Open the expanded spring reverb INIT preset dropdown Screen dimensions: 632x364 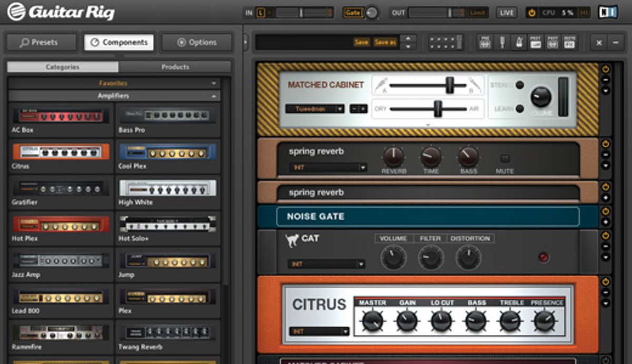coord(328,168)
